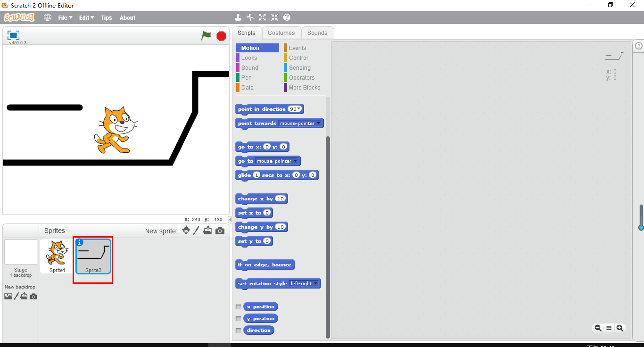Select the Motion block category
The width and height of the screenshot is (644, 347).
257,48
